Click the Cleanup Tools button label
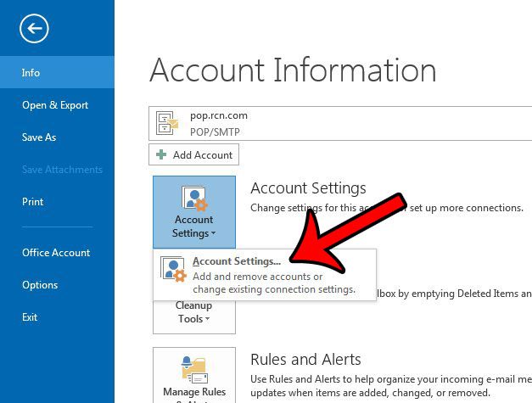 193,312
